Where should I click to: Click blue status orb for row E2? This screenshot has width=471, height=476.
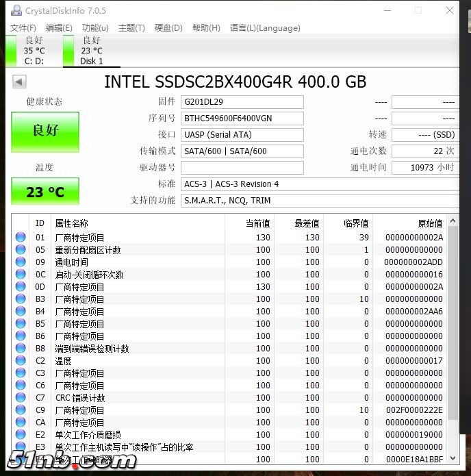pyautogui.click(x=21, y=435)
